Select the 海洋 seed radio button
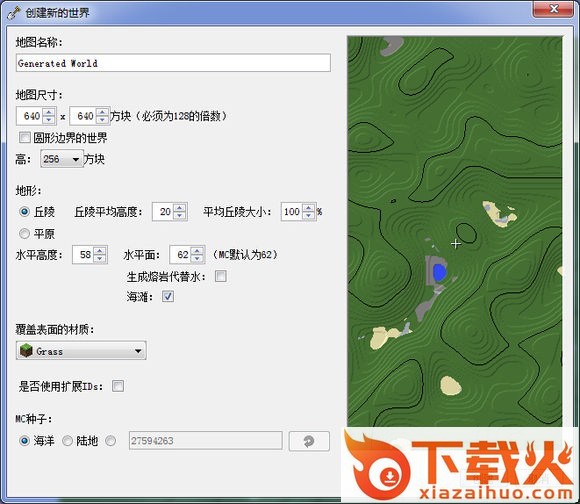Image resolution: width=580 pixels, height=504 pixels. [x=24, y=441]
